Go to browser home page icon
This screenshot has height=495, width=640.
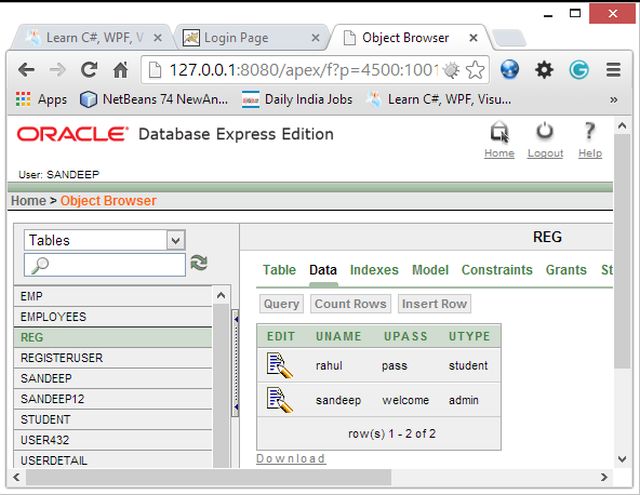point(120,70)
